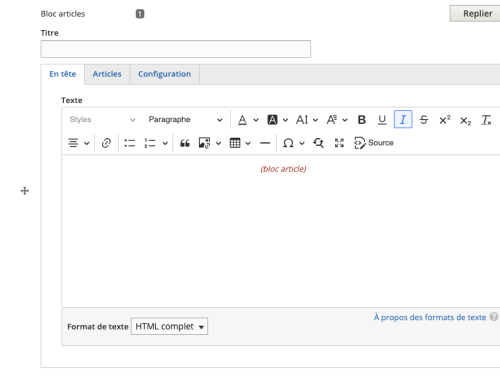This screenshot has width=500, height=376.
Task: Switch to Source editing mode
Action: click(374, 143)
